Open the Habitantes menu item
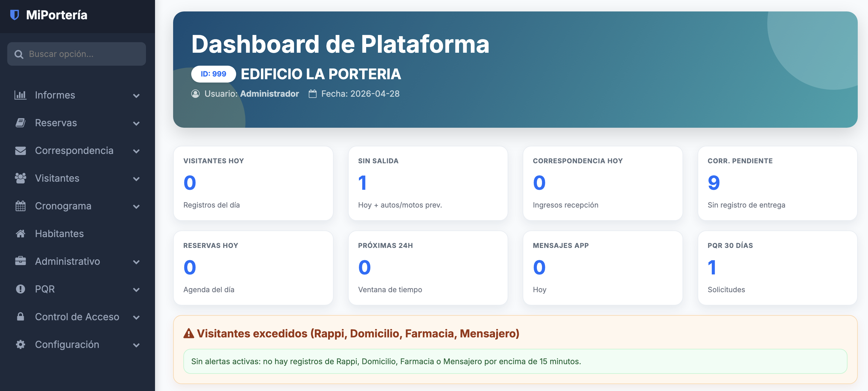Image resolution: width=868 pixels, height=391 pixels. [x=59, y=233]
